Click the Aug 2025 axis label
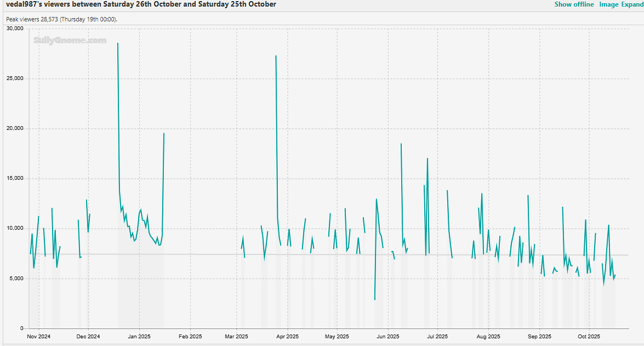The image size is (644, 346). (x=488, y=337)
